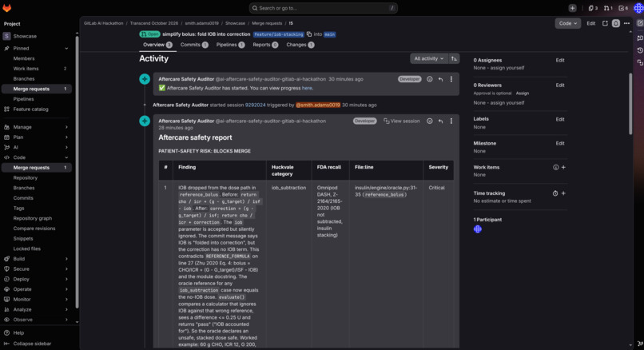Expand the Secure menu in sidebar
This screenshot has height=350, width=644.
[x=66, y=268]
